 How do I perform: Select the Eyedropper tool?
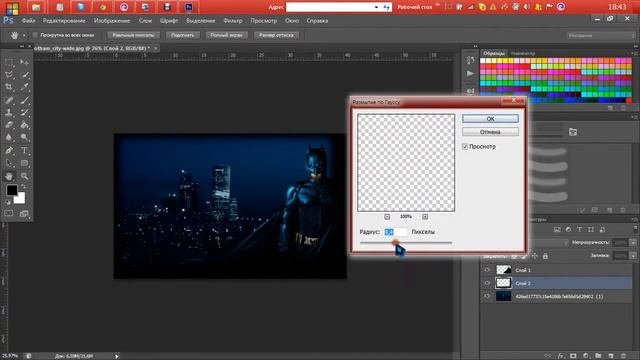(24, 87)
